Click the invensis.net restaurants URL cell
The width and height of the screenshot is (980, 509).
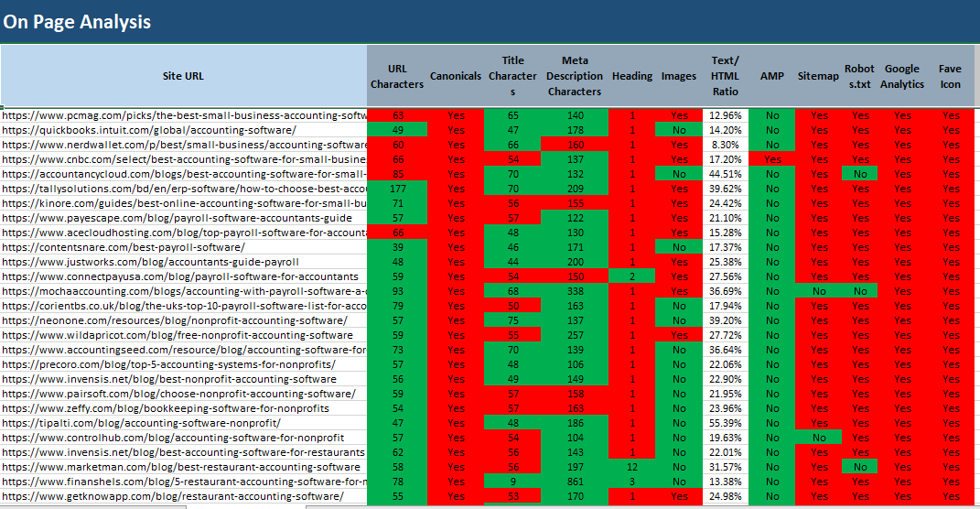[184, 452]
